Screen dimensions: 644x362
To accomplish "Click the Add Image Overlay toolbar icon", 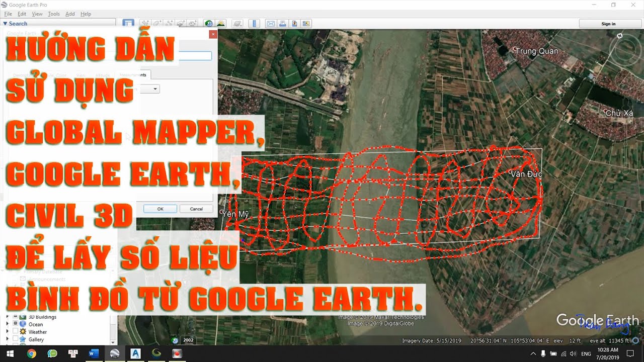I will click(181, 24).
